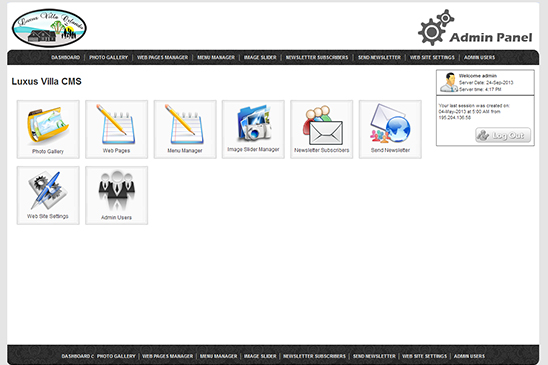Viewport: 548px width, 365px height.
Task: Open the Image Slider Manager camera icon
Action: [x=254, y=123]
